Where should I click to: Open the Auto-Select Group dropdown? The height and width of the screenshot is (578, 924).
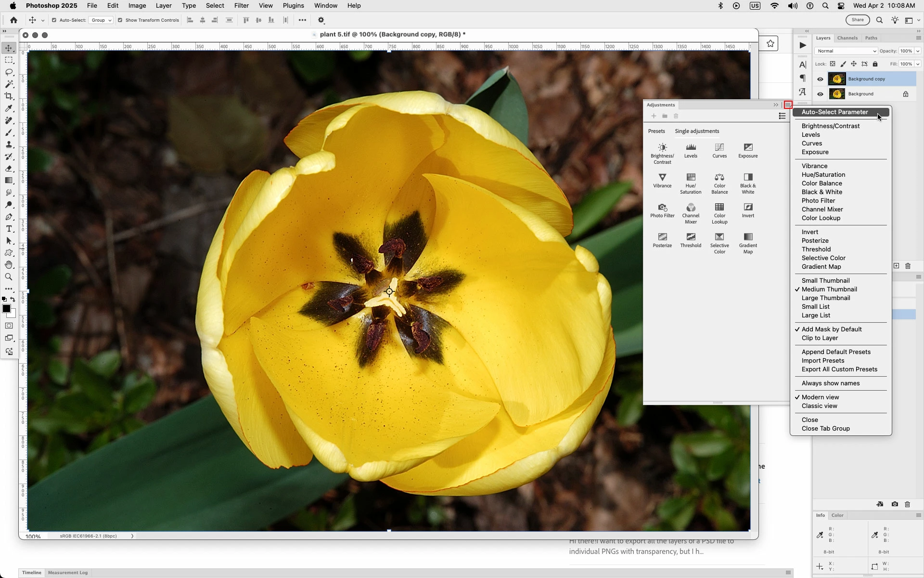click(102, 20)
